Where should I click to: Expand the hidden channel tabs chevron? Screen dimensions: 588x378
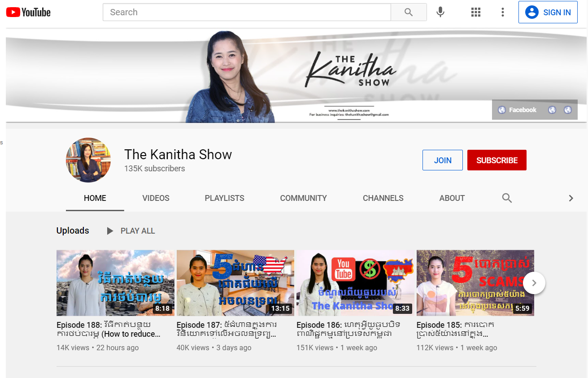[571, 198]
